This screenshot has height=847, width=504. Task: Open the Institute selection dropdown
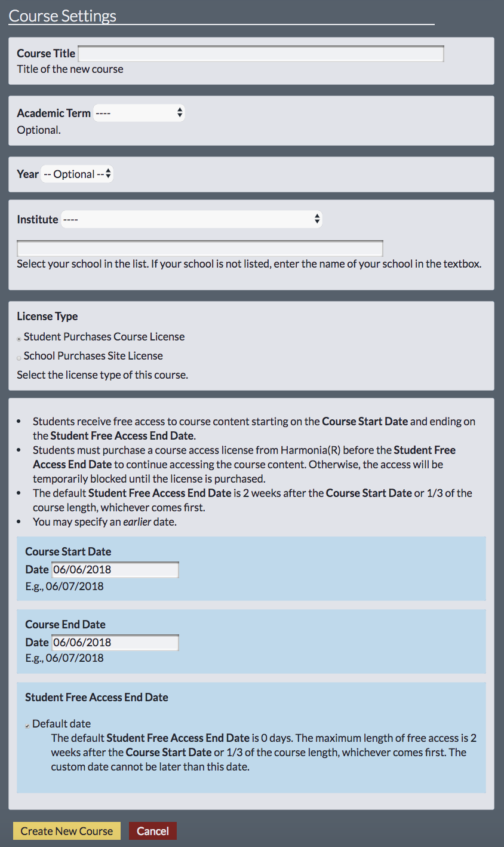pyautogui.click(x=192, y=220)
